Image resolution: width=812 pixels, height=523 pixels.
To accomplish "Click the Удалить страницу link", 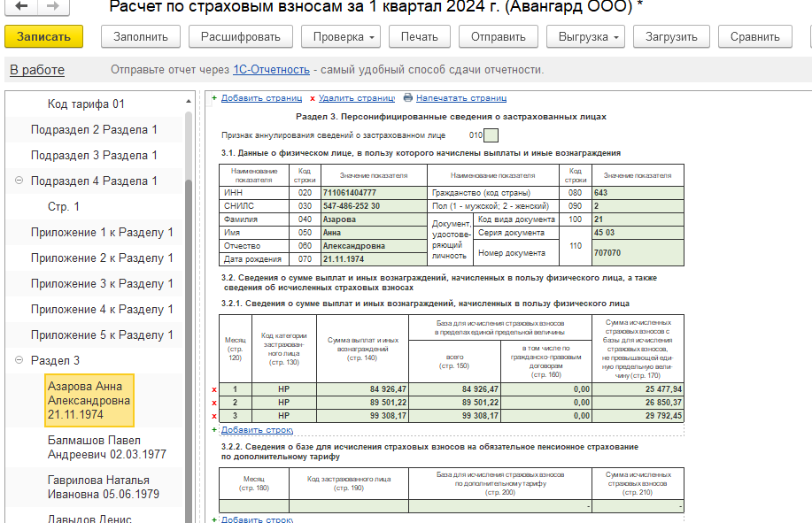I will (x=357, y=97).
